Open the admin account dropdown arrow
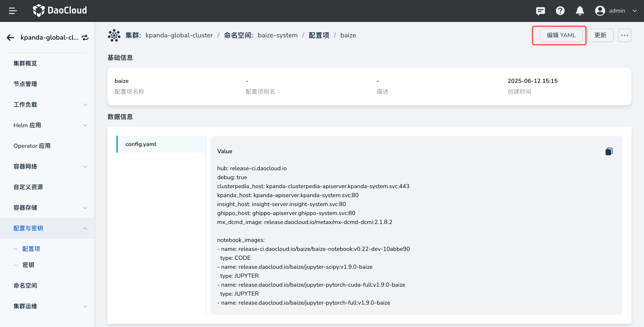644x327 pixels. tap(635, 11)
